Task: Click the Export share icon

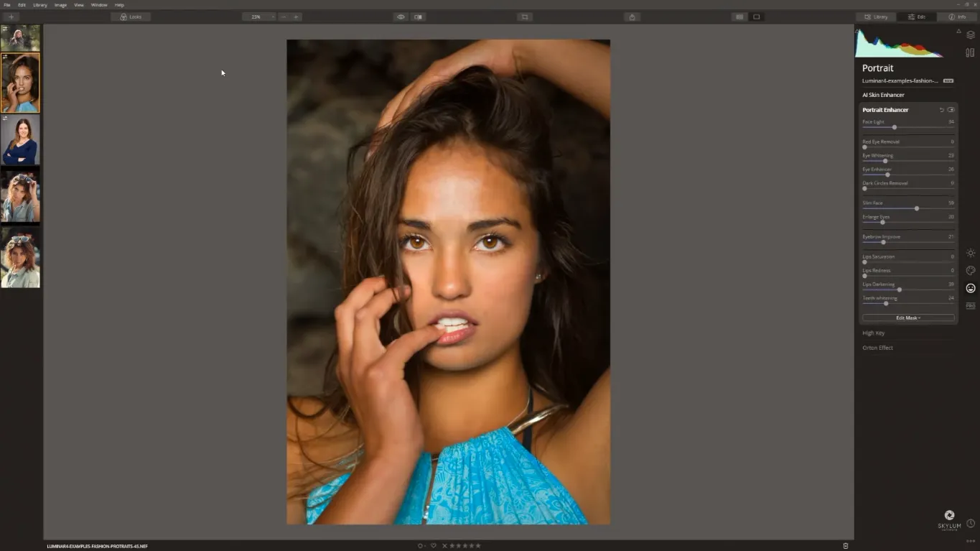Action: [632, 17]
